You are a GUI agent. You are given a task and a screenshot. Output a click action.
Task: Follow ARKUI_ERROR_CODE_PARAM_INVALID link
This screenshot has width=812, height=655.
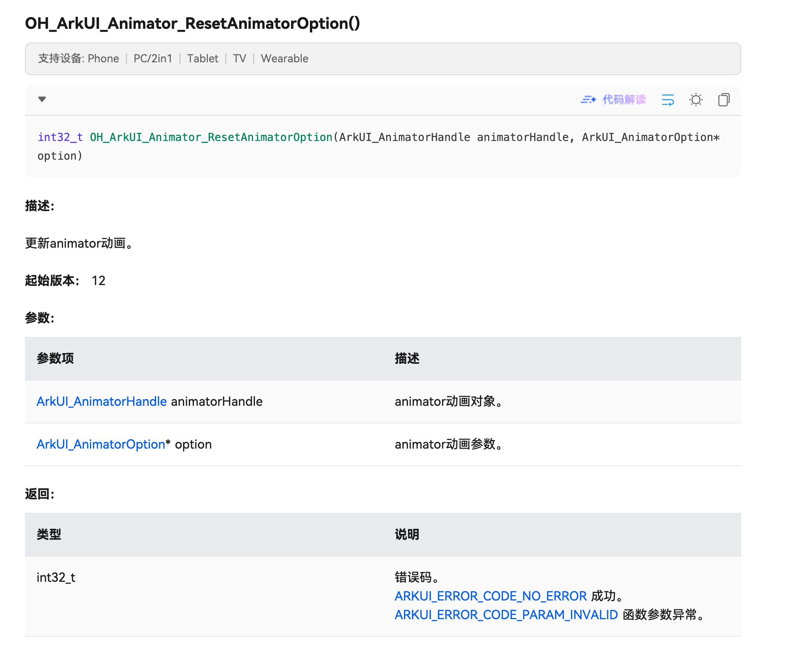tap(506, 615)
